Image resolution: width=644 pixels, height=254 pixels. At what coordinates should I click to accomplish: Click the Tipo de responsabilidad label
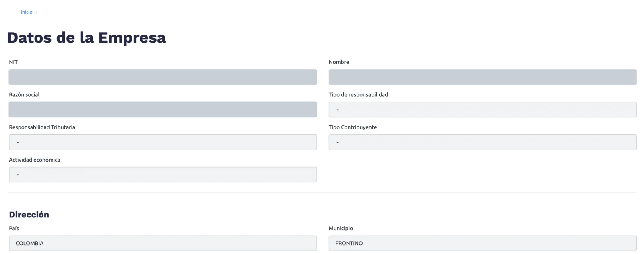tap(358, 95)
